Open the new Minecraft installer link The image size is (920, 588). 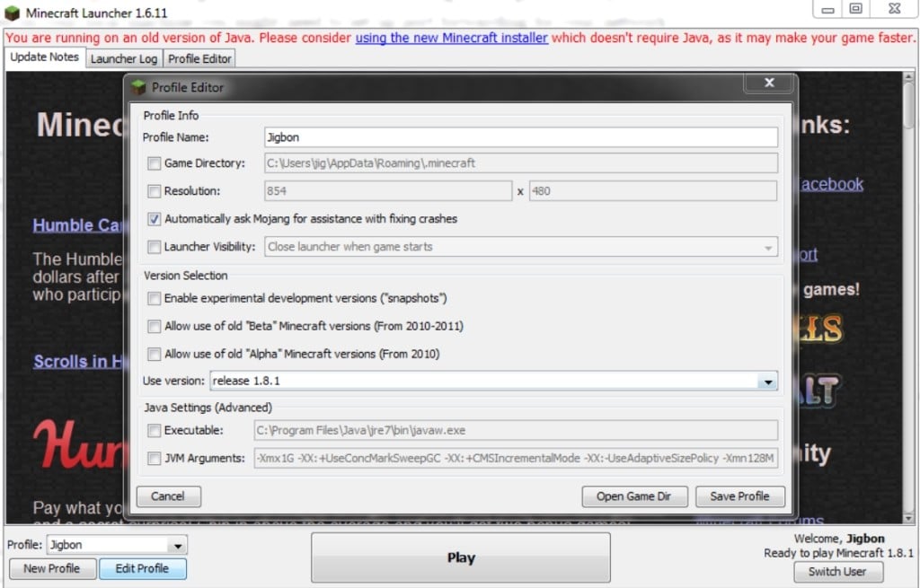[452, 38]
